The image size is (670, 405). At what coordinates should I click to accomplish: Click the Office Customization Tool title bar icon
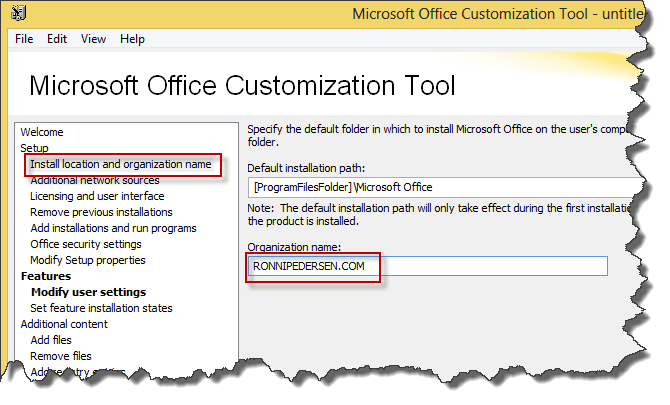pos(18,13)
